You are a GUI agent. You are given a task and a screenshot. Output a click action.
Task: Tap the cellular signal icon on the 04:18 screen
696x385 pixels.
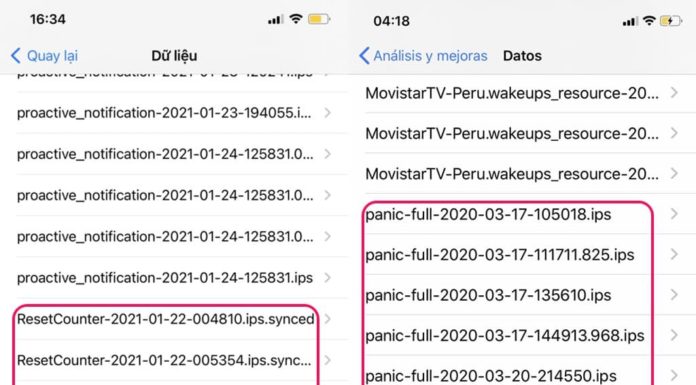click(x=630, y=21)
